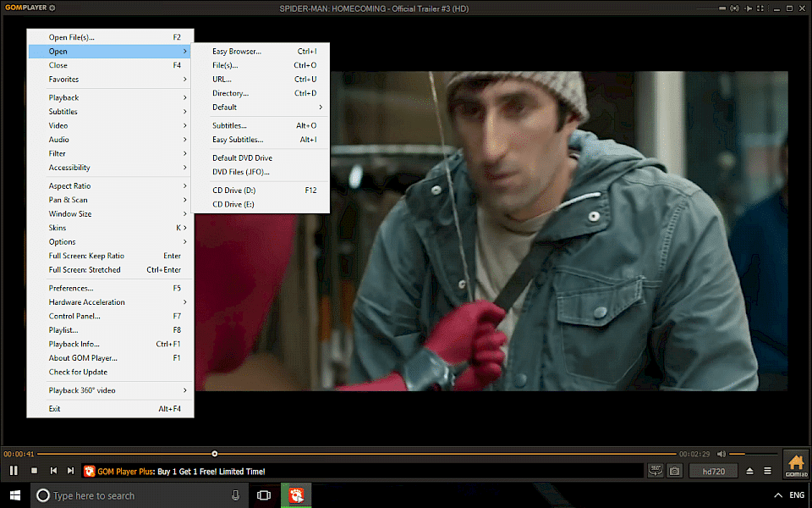The image size is (812, 508).
Task: Click the Buy 1 Get 1 Free promo link
Action: [x=211, y=472]
